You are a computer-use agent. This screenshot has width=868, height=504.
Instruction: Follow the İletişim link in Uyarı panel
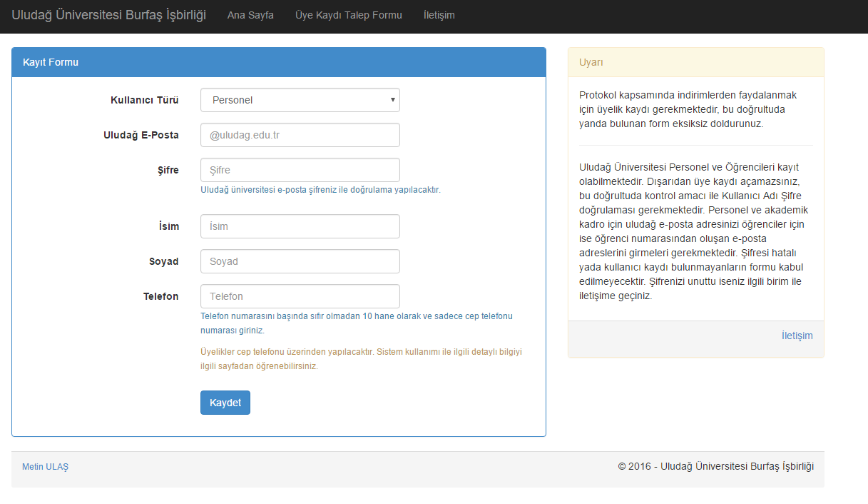coord(797,336)
